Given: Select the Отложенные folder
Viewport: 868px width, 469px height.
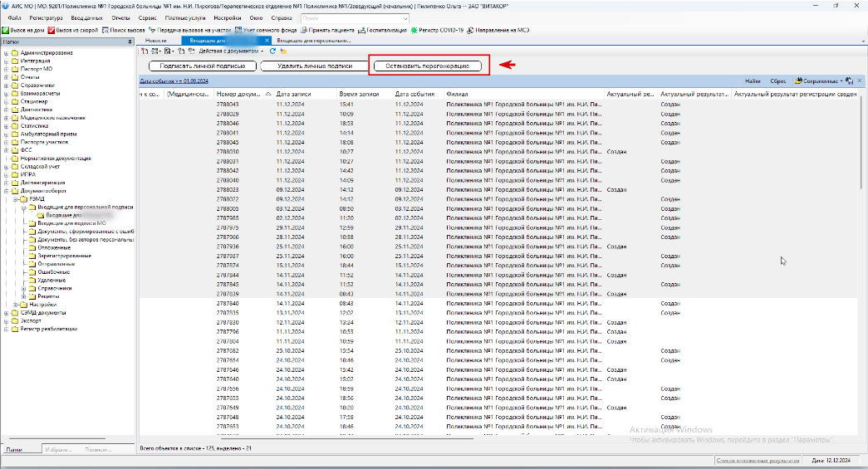Looking at the screenshot, I should 54,247.
